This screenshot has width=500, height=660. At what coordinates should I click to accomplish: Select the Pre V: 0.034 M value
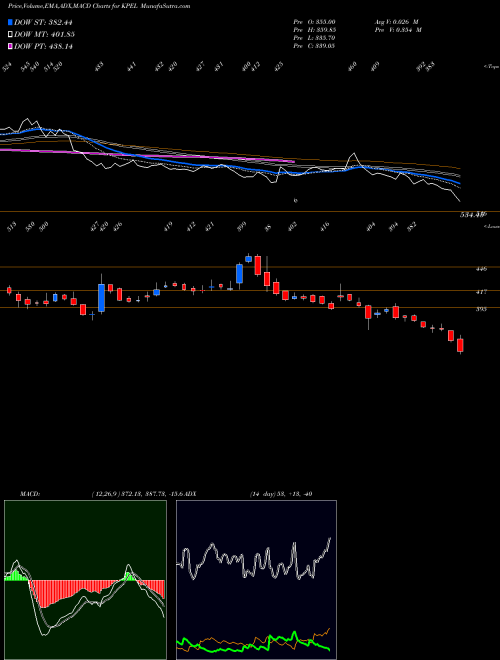point(398,30)
